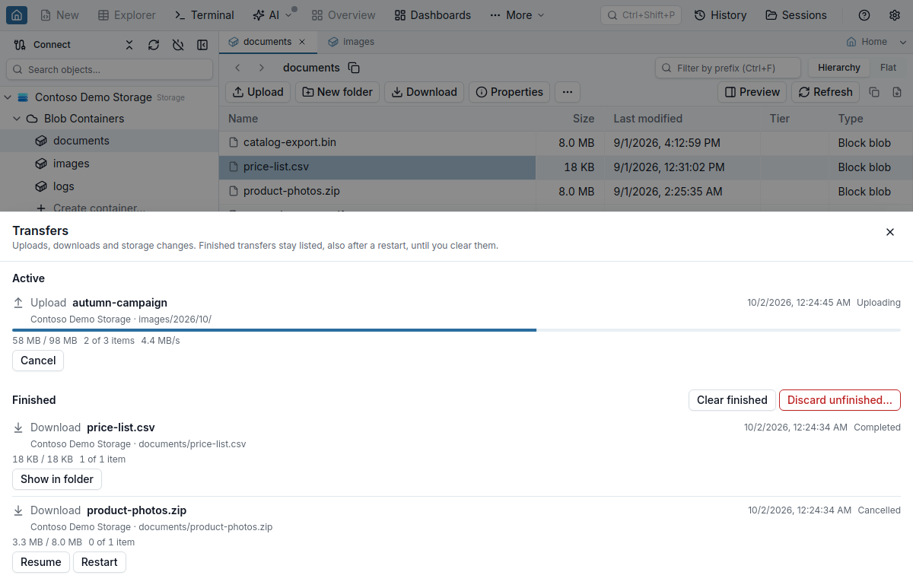Restart the product-photos.zip download
Image resolution: width=913 pixels, height=588 pixels.
(100, 562)
